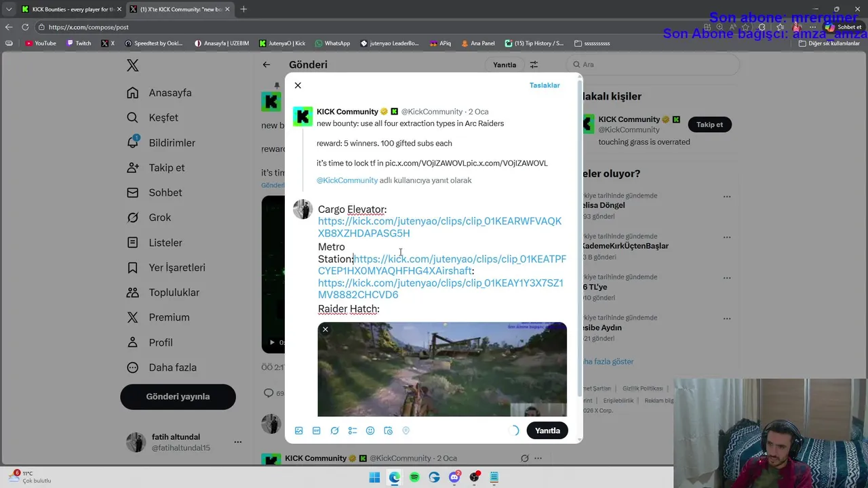The height and width of the screenshot is (488, 868).
Task: Open OBS Studio from taskbar
Action: click(x=475, y=477)
